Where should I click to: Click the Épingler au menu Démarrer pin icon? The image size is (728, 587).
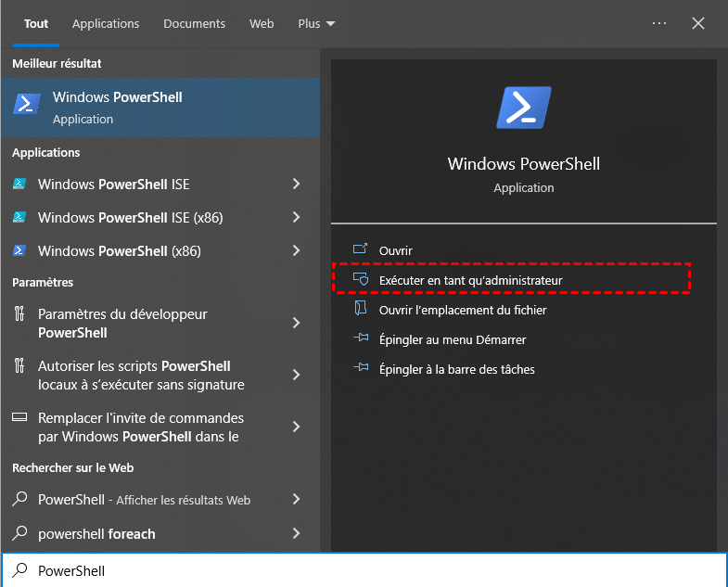tap(361, 339)
